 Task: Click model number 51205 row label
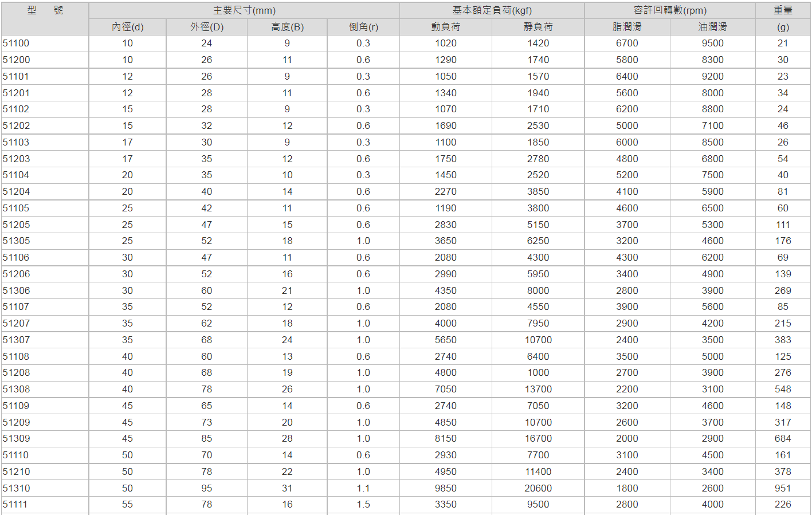point(16,225)
